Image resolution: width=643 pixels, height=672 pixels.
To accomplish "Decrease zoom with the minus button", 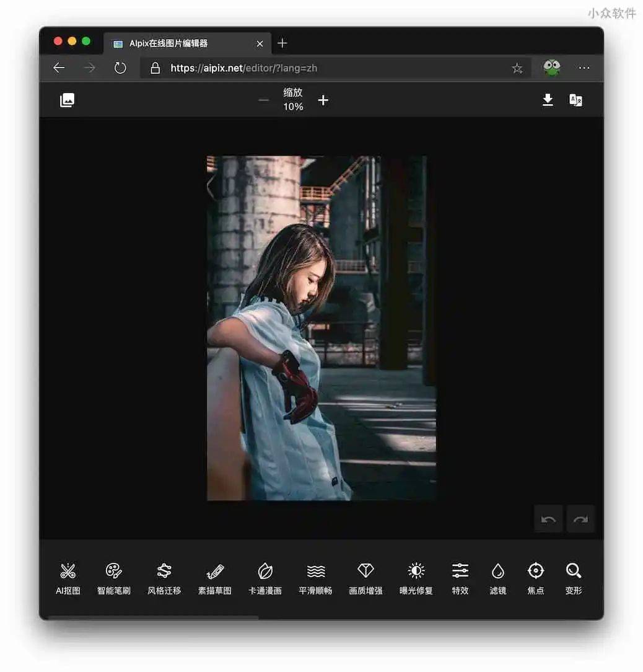I will (264, 100).
